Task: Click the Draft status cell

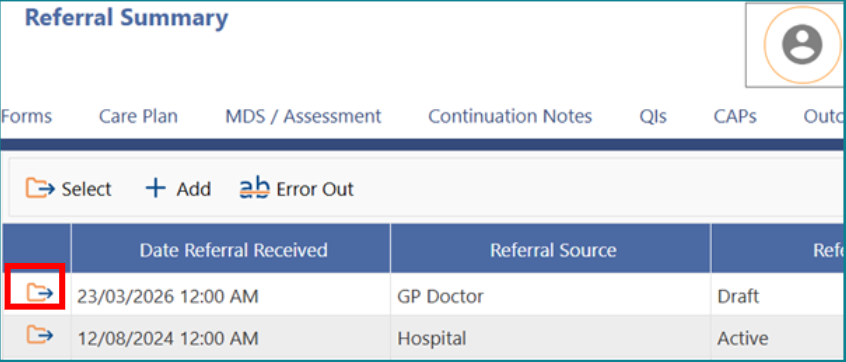Action: point(777,296)
